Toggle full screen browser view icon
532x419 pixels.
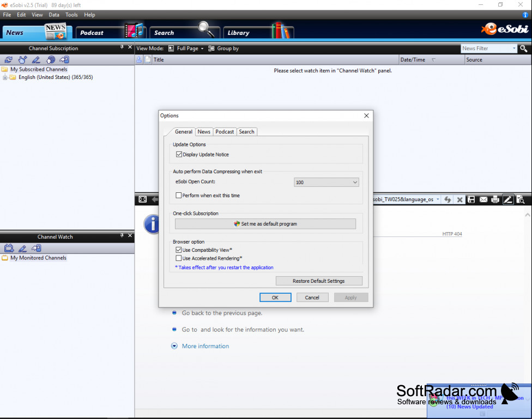143,199
